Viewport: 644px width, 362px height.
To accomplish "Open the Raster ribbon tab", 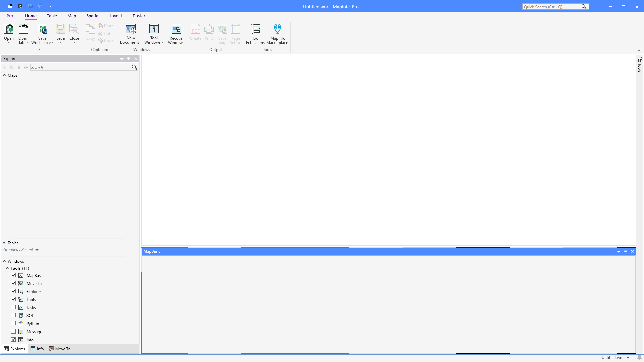I will tap(139, 16).
